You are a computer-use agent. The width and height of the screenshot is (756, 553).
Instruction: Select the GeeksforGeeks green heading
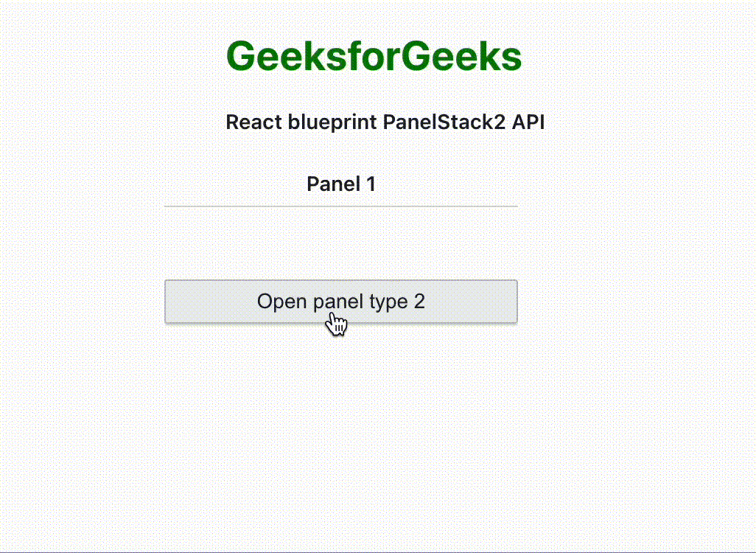click(x=374, y=56)
